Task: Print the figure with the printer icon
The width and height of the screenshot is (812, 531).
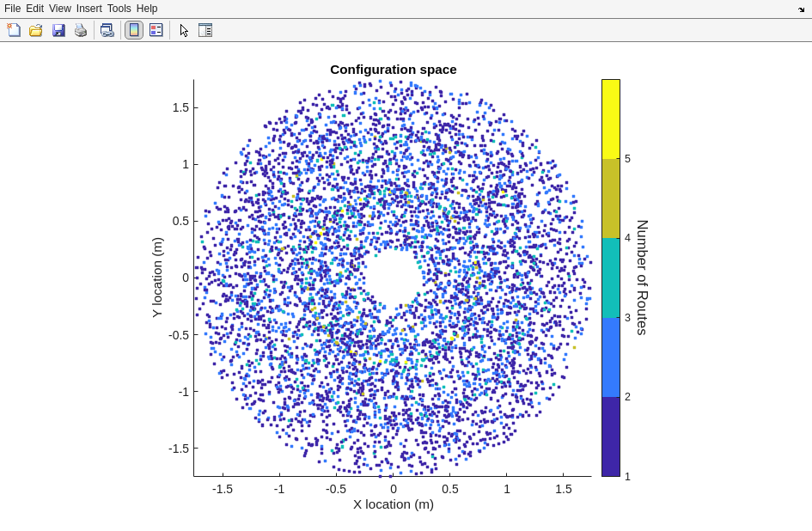Action: coord(81,30)
